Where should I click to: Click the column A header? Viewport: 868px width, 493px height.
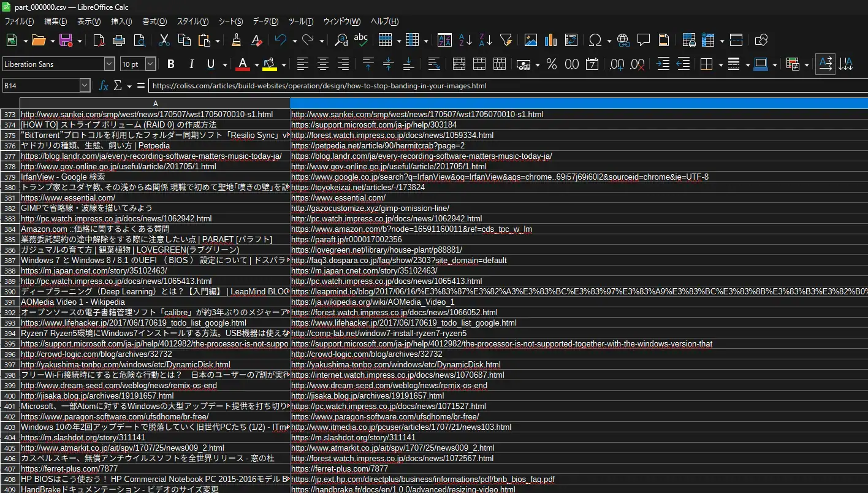155,104
